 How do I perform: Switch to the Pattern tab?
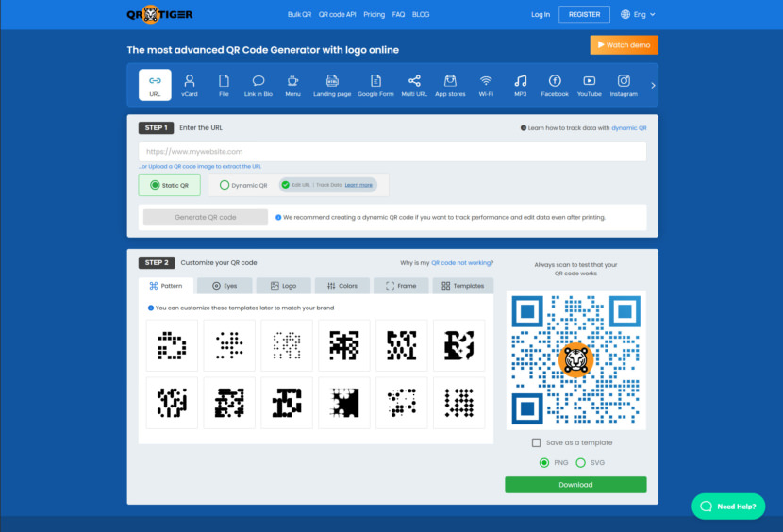point(166,286)
